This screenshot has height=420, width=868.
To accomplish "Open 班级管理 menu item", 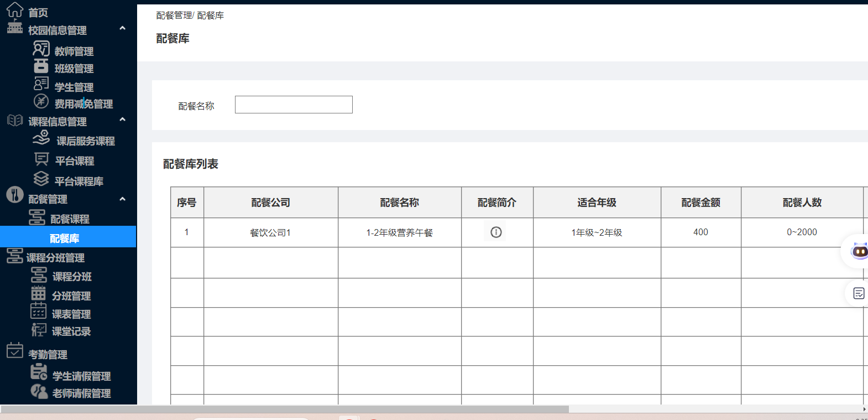I will point(74,69).
